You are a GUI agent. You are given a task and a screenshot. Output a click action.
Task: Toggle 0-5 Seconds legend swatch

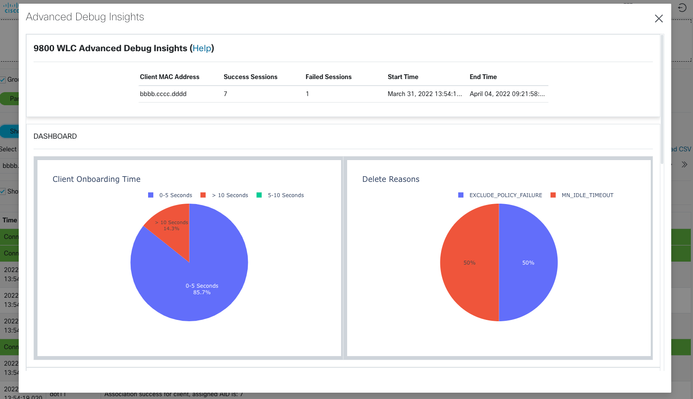[151, 195]
